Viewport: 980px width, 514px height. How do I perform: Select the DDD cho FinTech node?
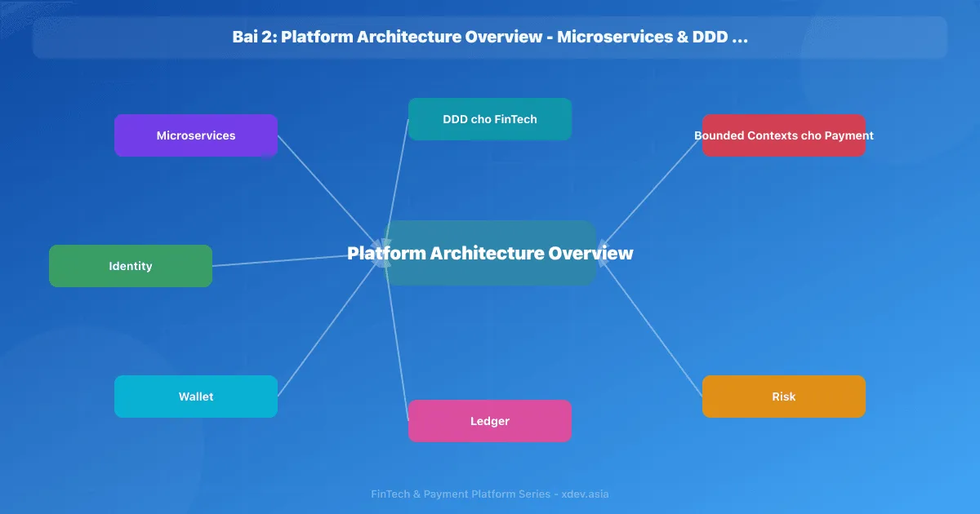(x=490, y=119)
